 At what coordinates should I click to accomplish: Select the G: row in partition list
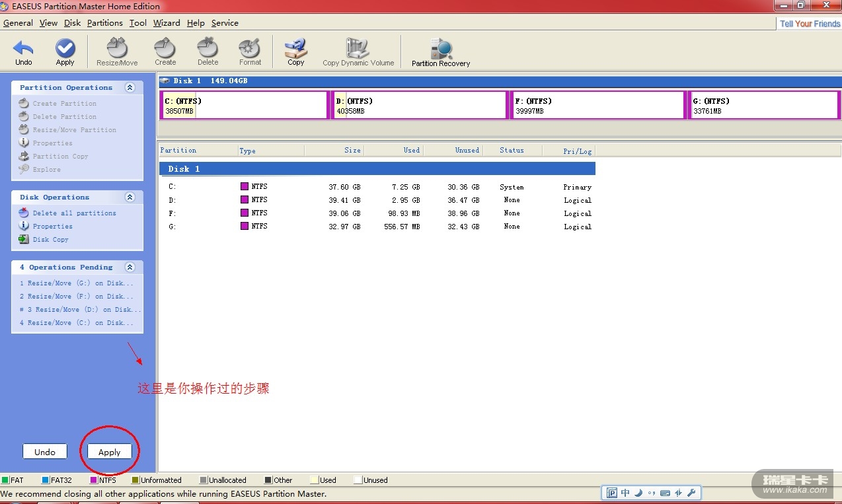[377, 227]
